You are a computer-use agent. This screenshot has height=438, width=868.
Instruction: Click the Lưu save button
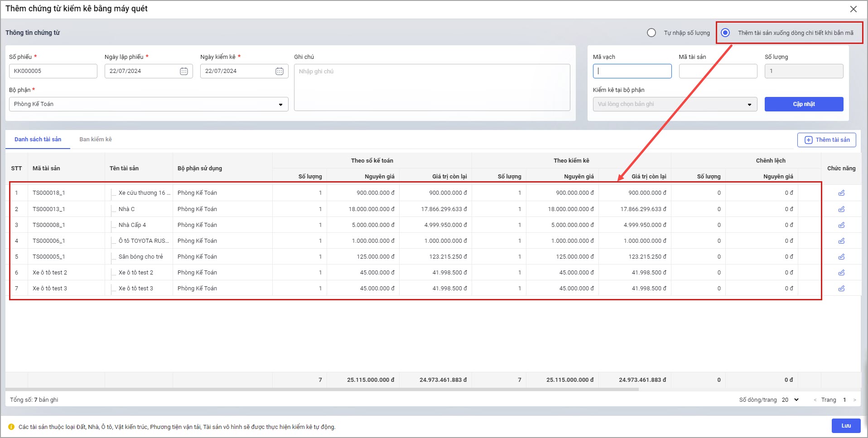[846, 426]
